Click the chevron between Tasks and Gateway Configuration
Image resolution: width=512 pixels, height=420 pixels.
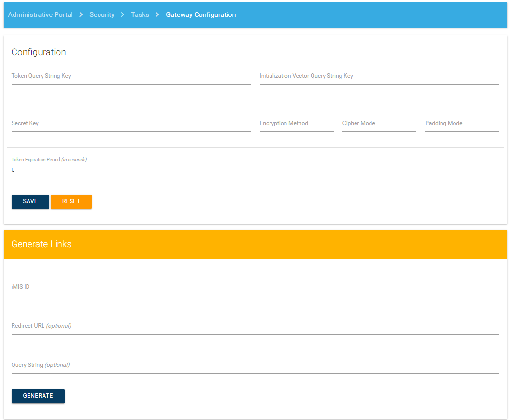pos(157,15)
